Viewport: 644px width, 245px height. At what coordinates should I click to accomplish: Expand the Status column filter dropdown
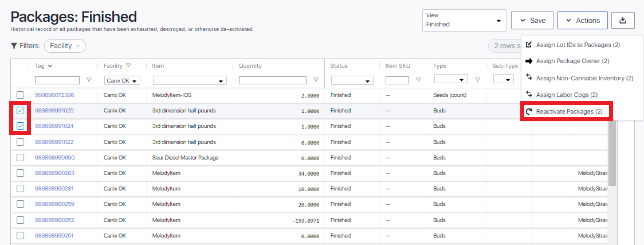352,80
